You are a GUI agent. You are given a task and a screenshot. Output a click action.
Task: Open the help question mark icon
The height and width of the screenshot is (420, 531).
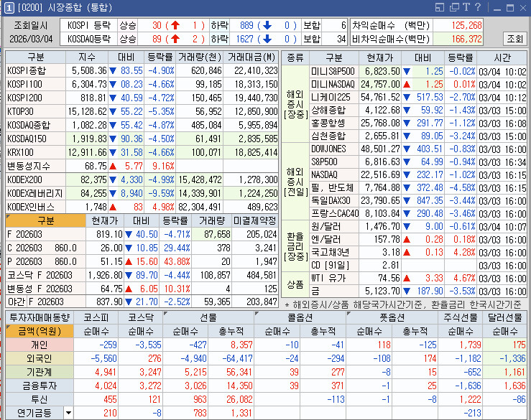coord(477,7)
